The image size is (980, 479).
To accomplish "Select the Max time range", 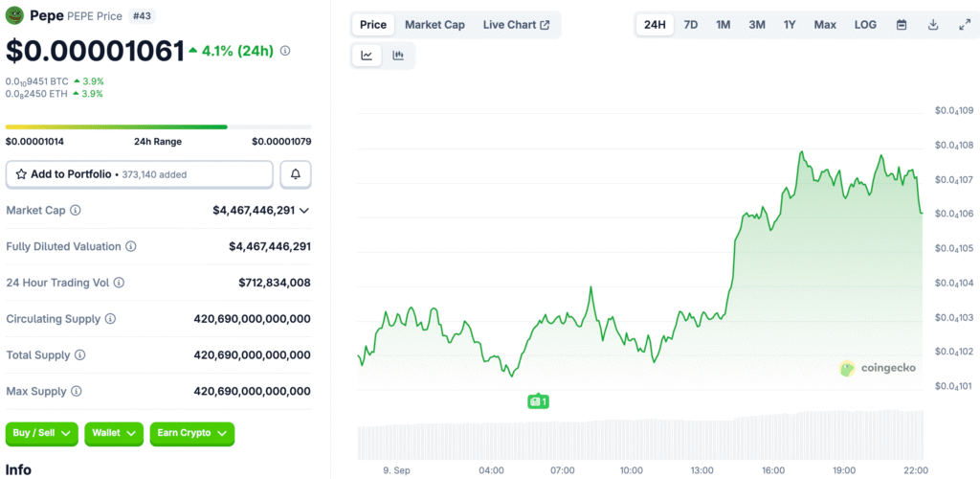I will click(x=825, y=25).
